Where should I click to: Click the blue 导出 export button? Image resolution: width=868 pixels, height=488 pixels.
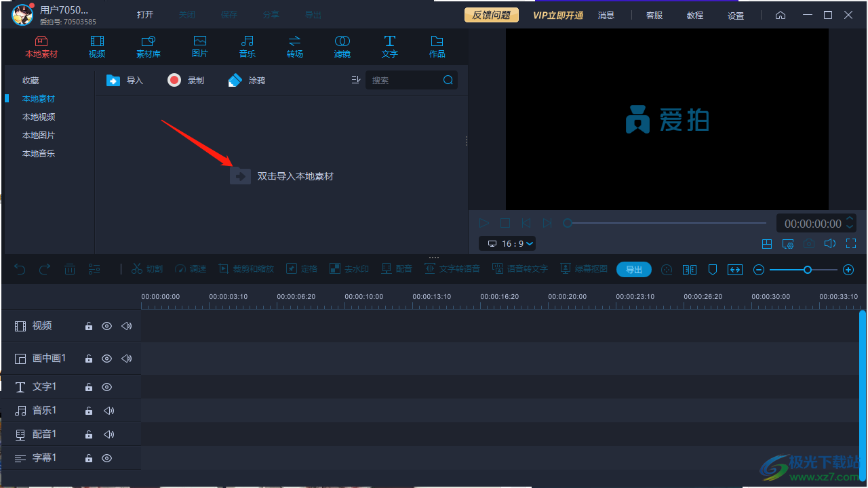pos(634,270)
